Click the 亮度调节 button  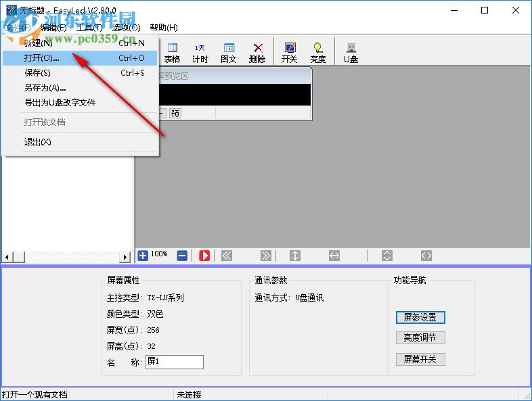(x=420, y=337)
